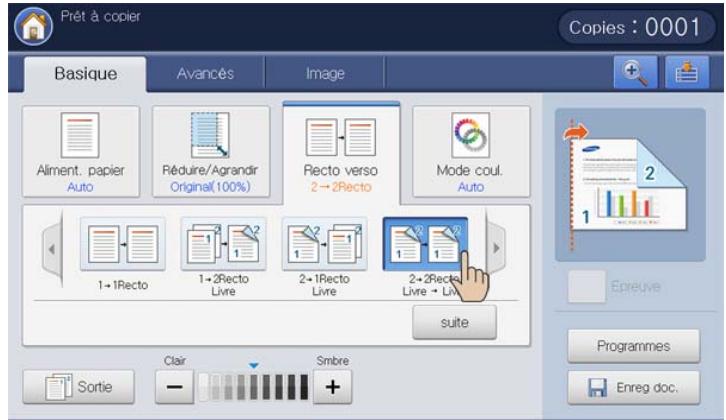The height and width of the screenshot is (420, 726).
Task: Collapse the Recto verso panel
Action: pyautogui.click(x=341, y=150)
